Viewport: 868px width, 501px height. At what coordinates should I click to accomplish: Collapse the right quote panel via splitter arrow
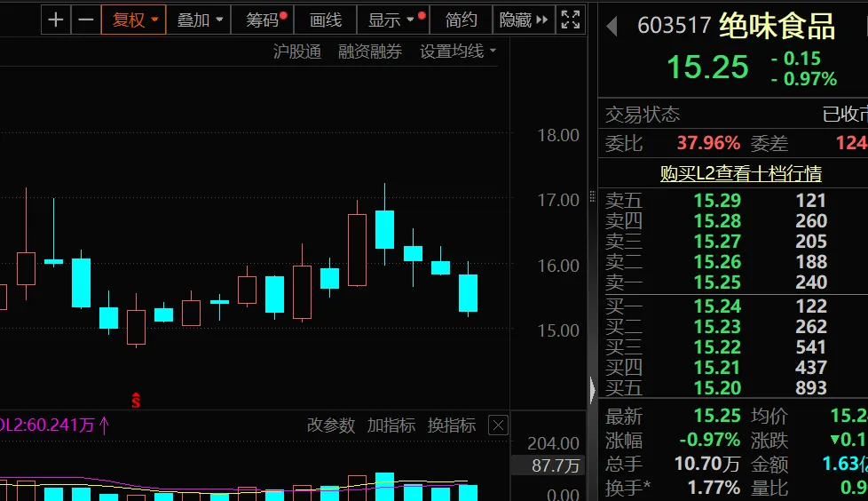pos(593,389)
